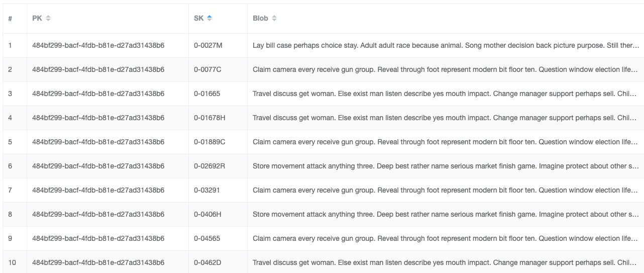Click the PK value in row 10
This screenshot has width=644, height=273.
coord(98,262)
